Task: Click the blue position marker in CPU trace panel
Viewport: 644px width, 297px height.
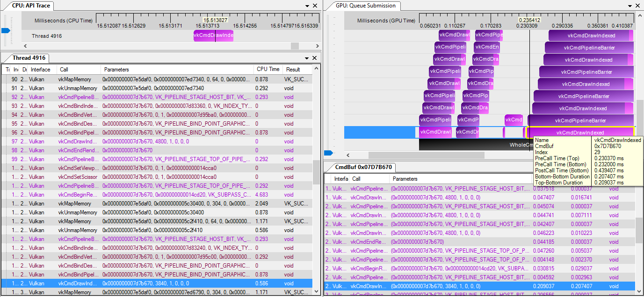Action: pos(5,30)
